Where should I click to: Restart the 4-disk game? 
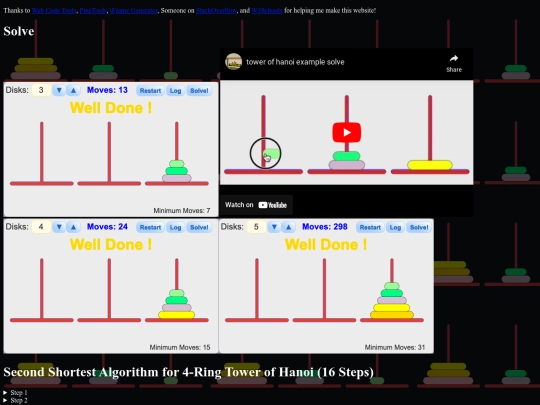pyautogui.click(x=150, y=227)
